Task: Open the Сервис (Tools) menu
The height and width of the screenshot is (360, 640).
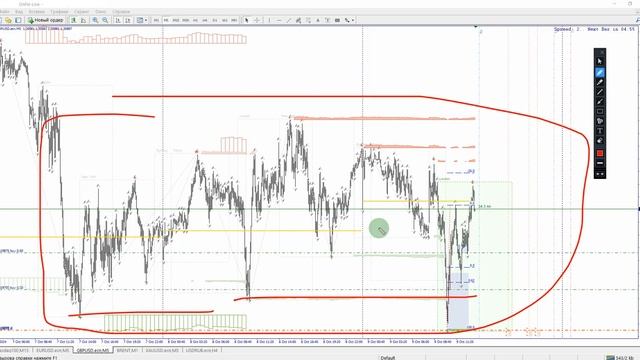Action: pyautogui.click(x=82, y=12)
